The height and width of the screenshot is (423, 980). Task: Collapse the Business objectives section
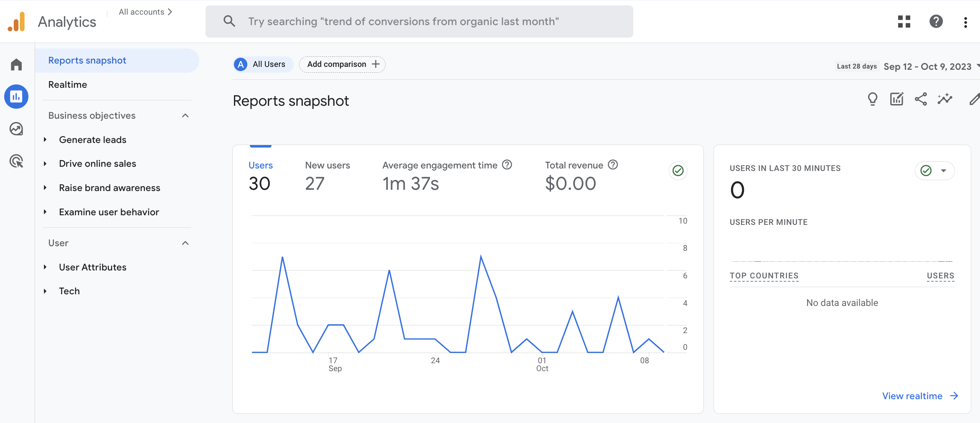coord(185,115)
